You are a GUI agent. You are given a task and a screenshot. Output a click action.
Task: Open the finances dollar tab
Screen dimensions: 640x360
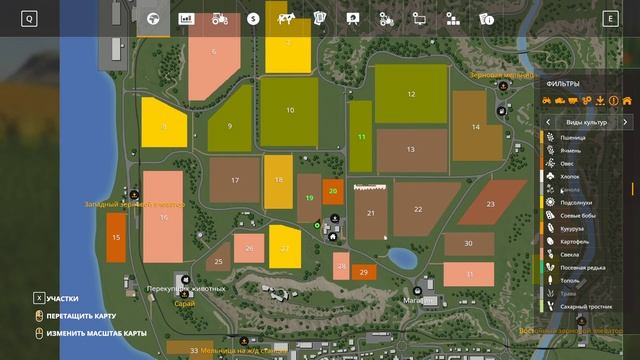(x=253, y=19)
